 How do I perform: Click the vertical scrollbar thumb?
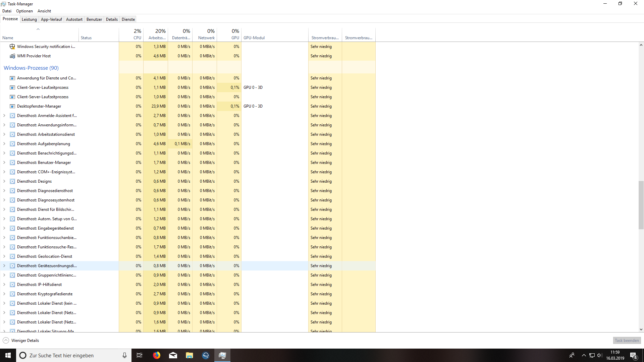(x=641, y=205)
